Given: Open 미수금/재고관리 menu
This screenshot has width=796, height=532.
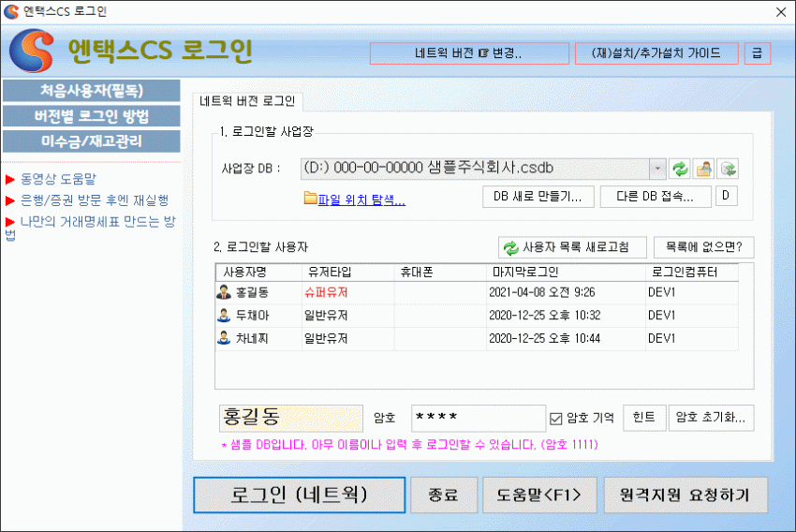Looking at the screenshot, I should pos(92,141).
